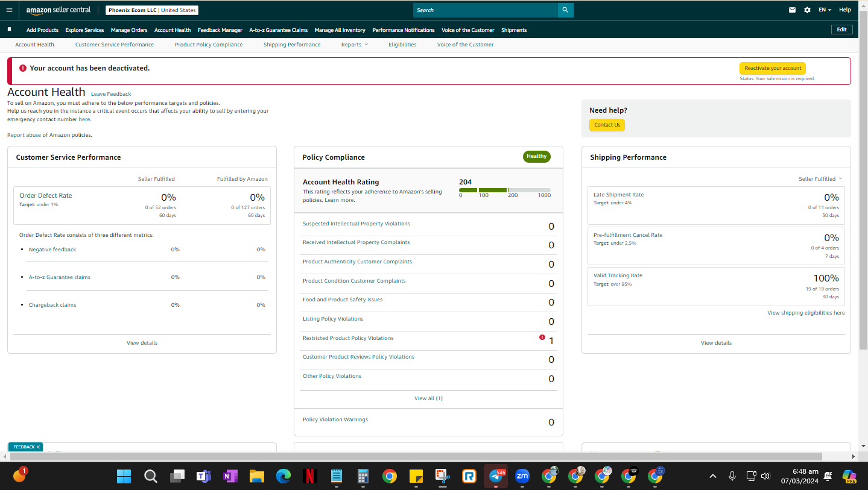Open Windows taskbar search
Screen dimensions: 868x490
click(x=151, y=476)
